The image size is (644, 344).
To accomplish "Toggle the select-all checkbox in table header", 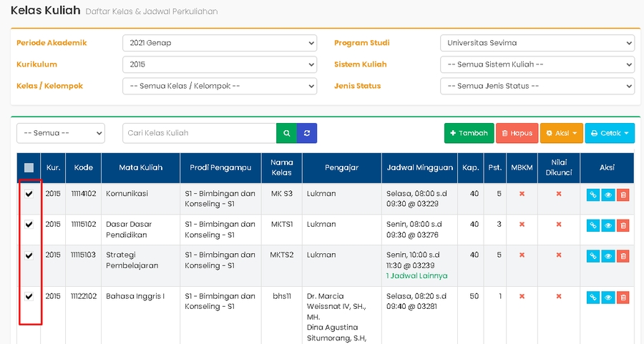I will click(29, 168).
